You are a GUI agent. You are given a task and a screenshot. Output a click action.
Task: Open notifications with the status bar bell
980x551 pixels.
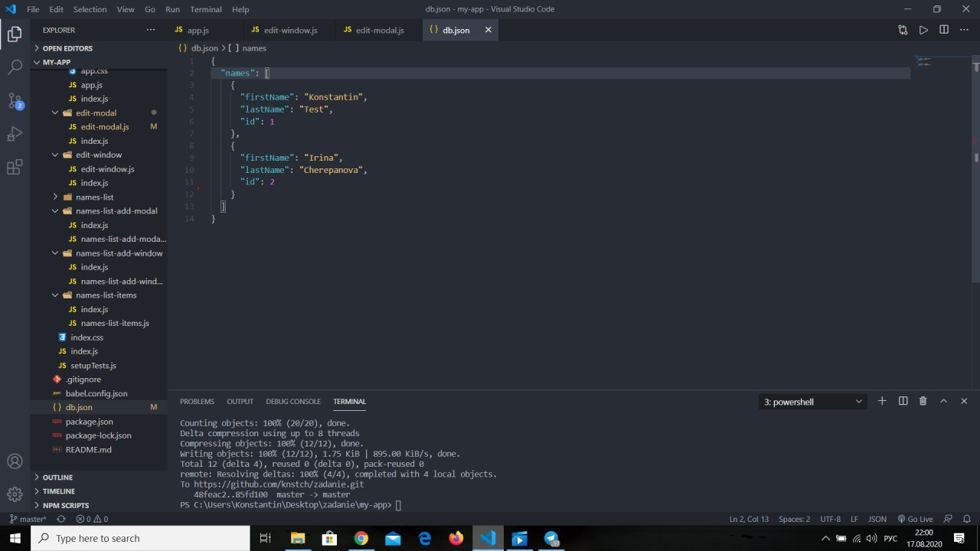(967, 519)
